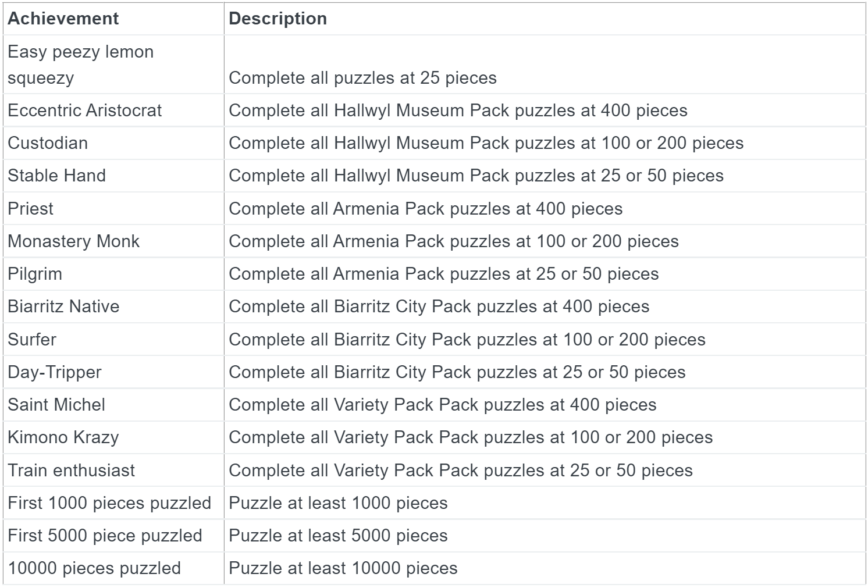Click the 10000 pieces puzzled achievement
The height and width of the screenshot is (588, 868).
94,568
